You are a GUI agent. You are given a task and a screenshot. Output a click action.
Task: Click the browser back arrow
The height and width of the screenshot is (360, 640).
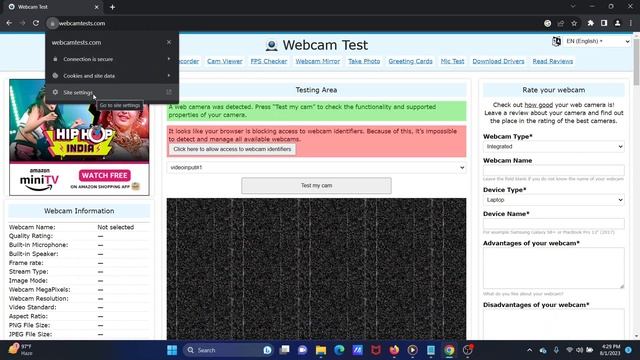click(x=9, y=23)
